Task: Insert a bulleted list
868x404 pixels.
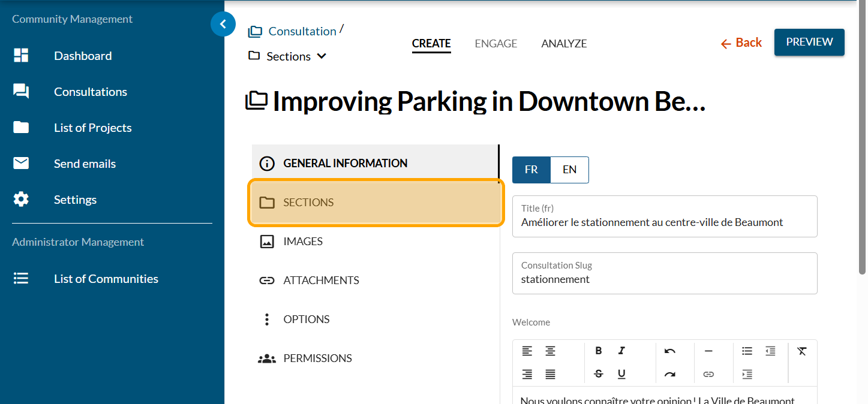Action: [747, 351]
